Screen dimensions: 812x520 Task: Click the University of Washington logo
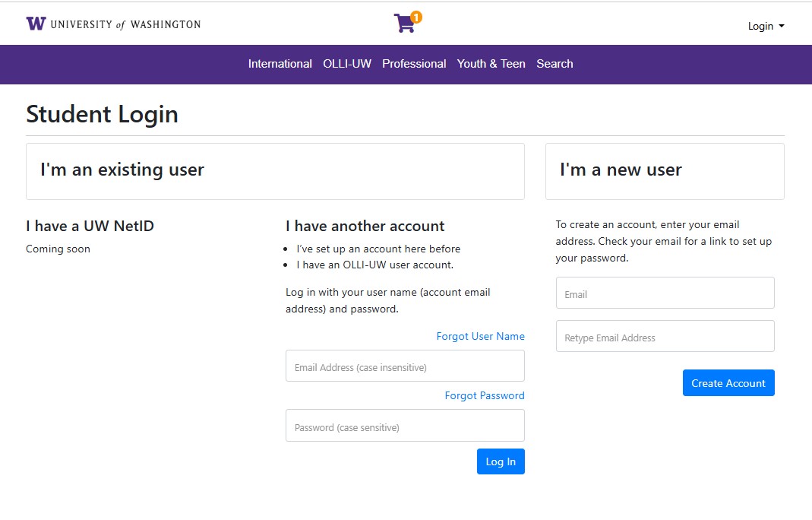(x=113, y=24)
